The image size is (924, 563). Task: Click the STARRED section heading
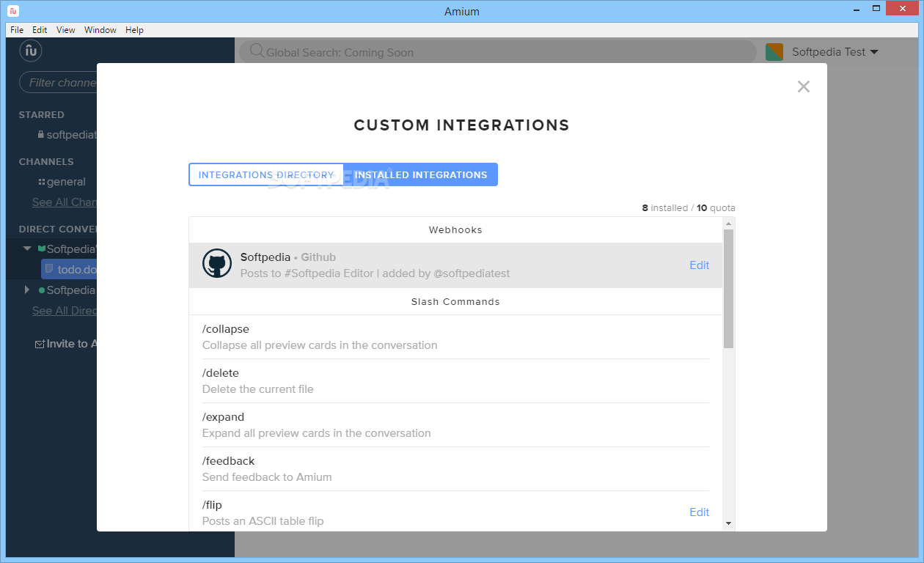(x=42, y=115)
